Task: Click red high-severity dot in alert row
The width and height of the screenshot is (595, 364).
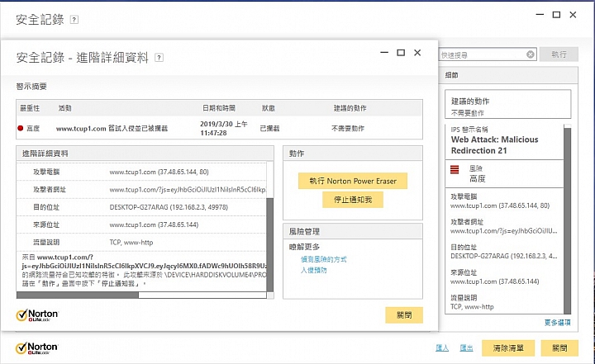Action: (21, 128)
